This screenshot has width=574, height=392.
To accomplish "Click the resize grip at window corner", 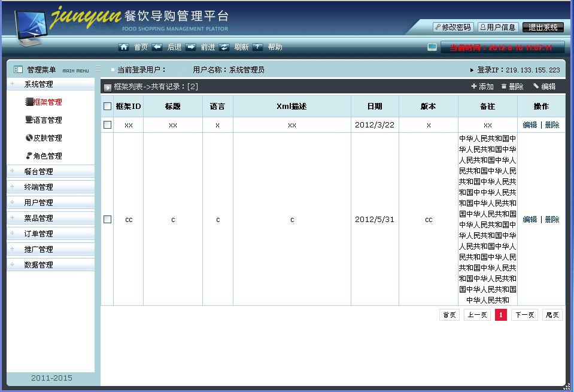I will [567, 387].
